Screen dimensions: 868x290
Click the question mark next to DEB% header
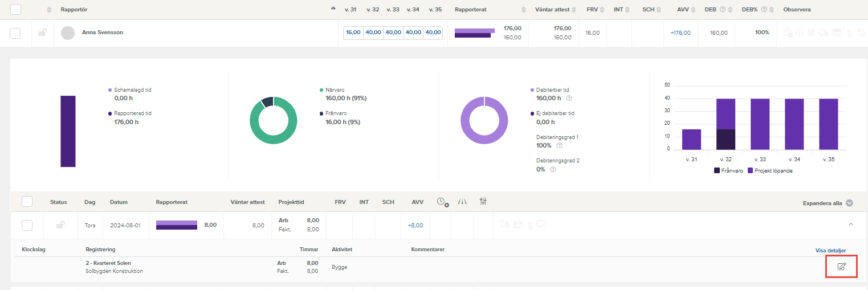pos(764,10)
